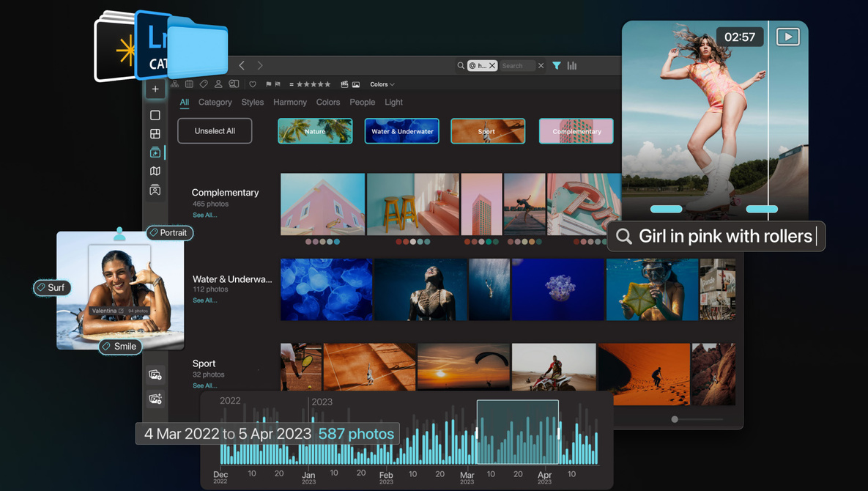
Task: Click the right trim handle on video preview
Action: (762, 210)
